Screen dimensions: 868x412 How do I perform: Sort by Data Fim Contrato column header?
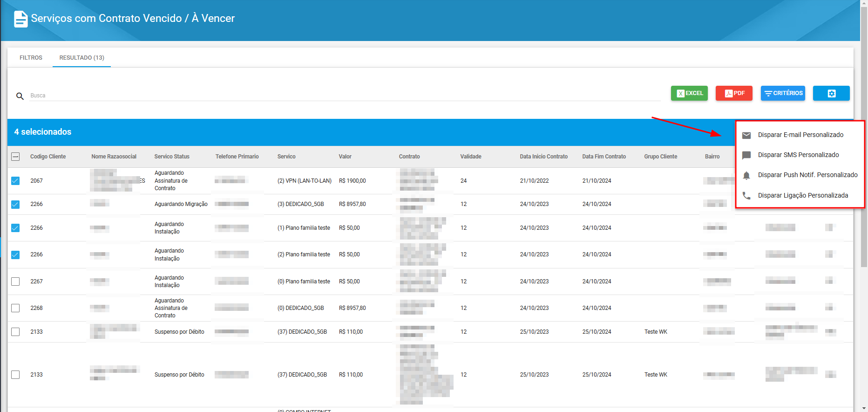(604, 157)
